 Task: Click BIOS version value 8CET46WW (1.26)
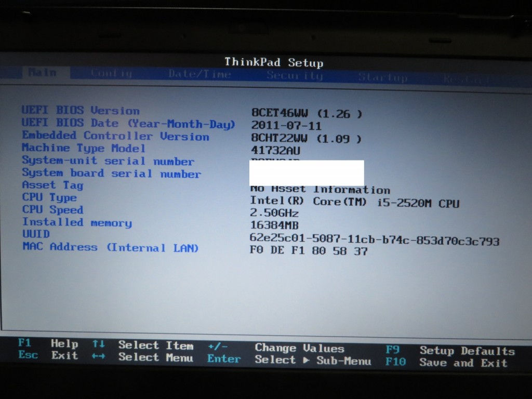pos(307,113)
